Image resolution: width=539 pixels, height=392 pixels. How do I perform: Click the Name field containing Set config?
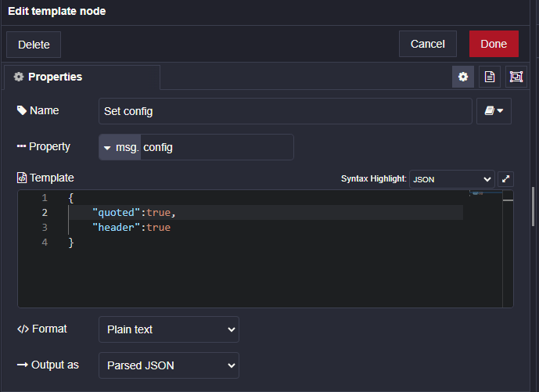286,111
